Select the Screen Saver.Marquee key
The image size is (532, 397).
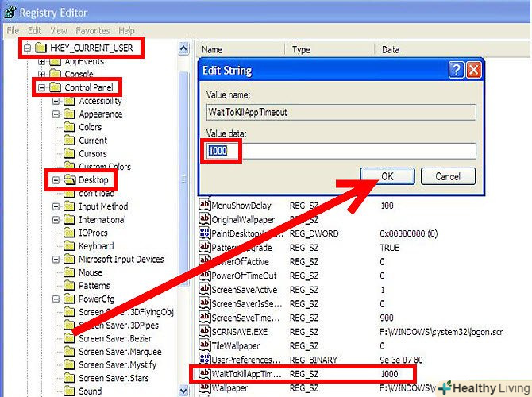point(120,352)
